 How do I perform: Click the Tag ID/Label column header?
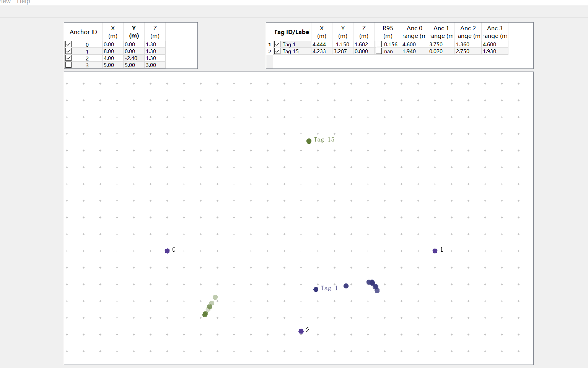click(292, 32)
